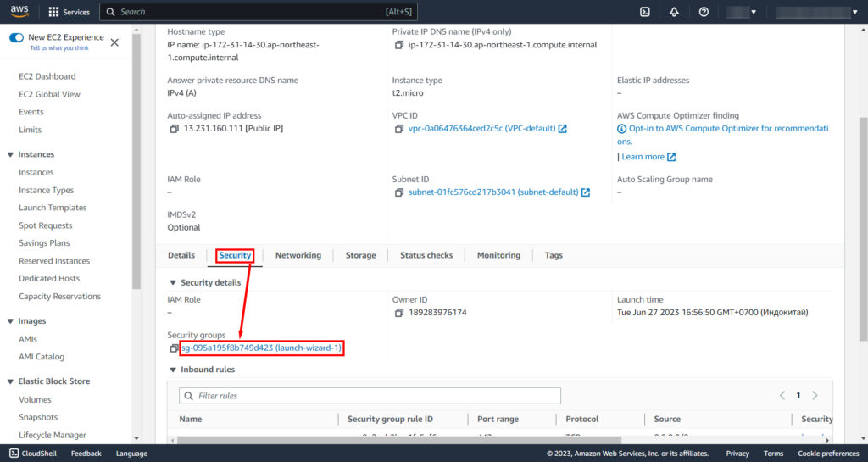Viewport: 868px width, 462px height.
Task: Open Launch Templates in sidebar
Action: click(53, 208)
